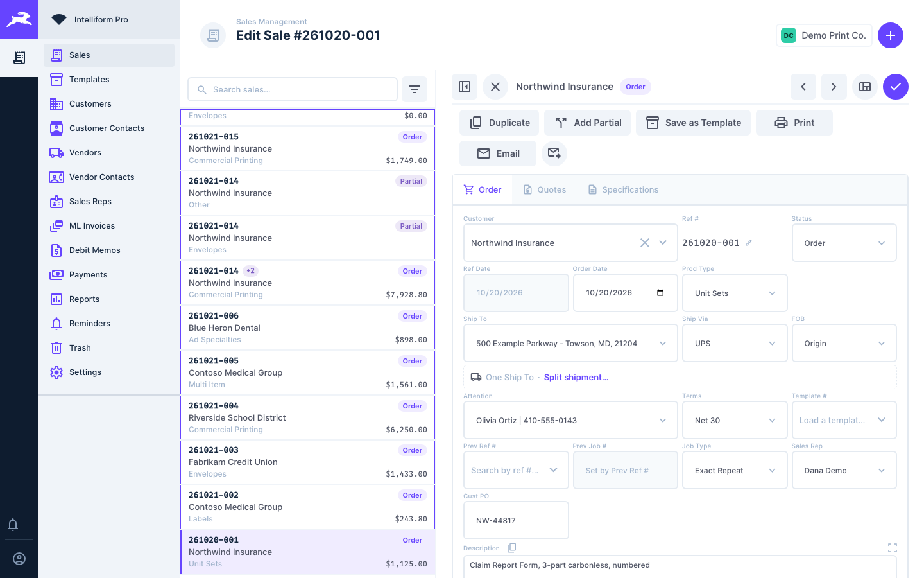Open the Status dropdown
The width and height of the screenshot is (924, 578).
coord(844,243)
